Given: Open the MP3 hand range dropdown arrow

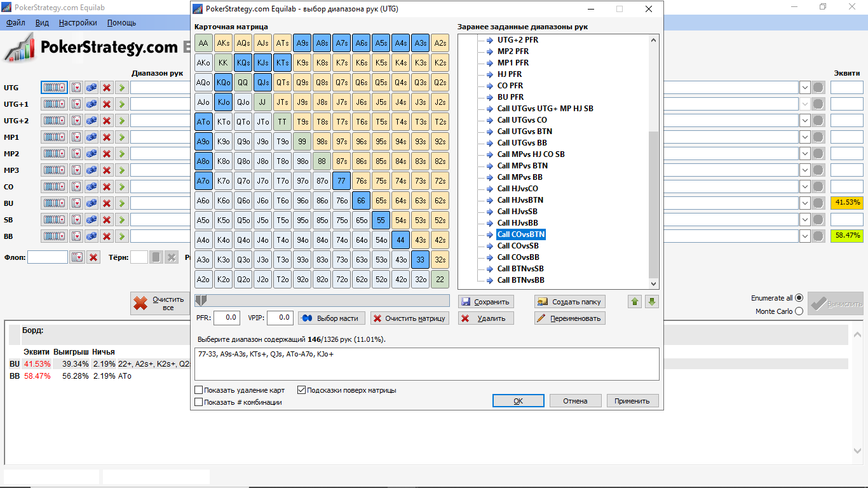Looking at the screenshot, I should coord(804,170).
